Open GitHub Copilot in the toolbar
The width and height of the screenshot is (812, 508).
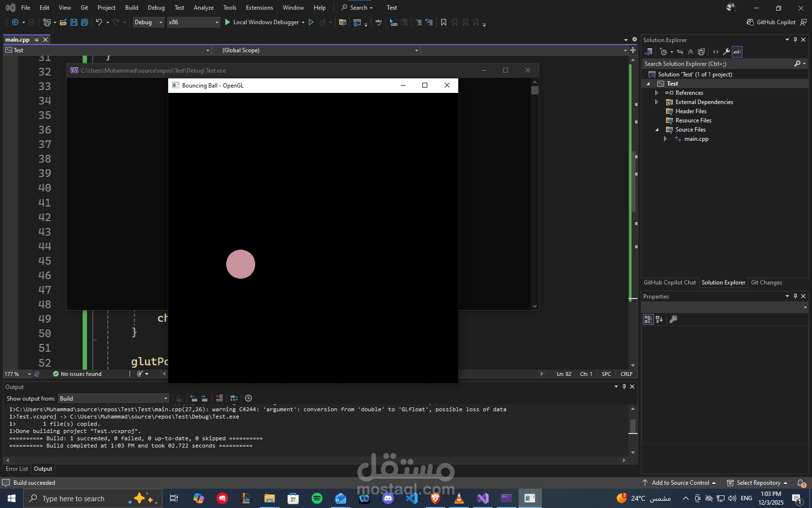pos(771,22)
